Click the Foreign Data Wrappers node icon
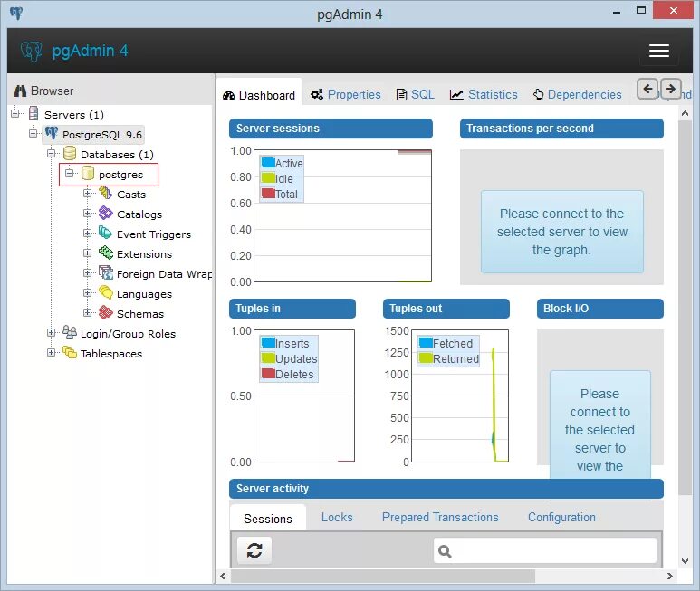The image size is (700, 591). click(105, 272)
